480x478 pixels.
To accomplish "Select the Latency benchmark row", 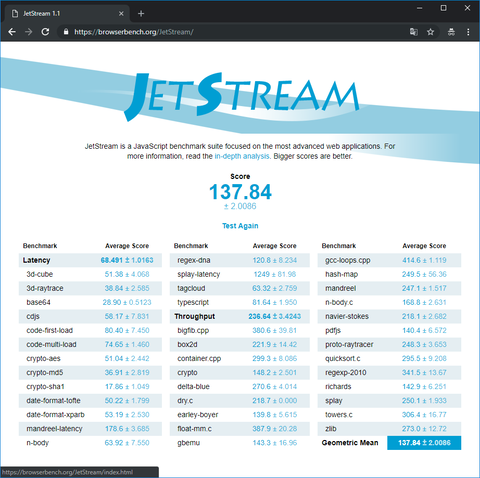I will tap(90, 260).
